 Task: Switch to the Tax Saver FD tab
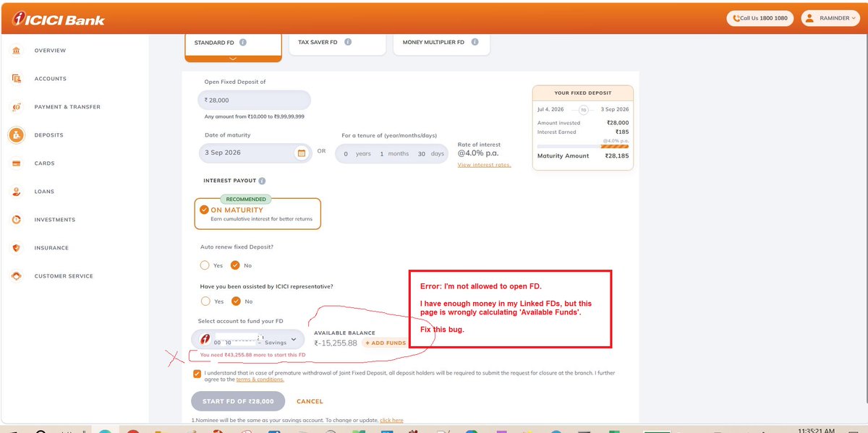tap(336, 43)
